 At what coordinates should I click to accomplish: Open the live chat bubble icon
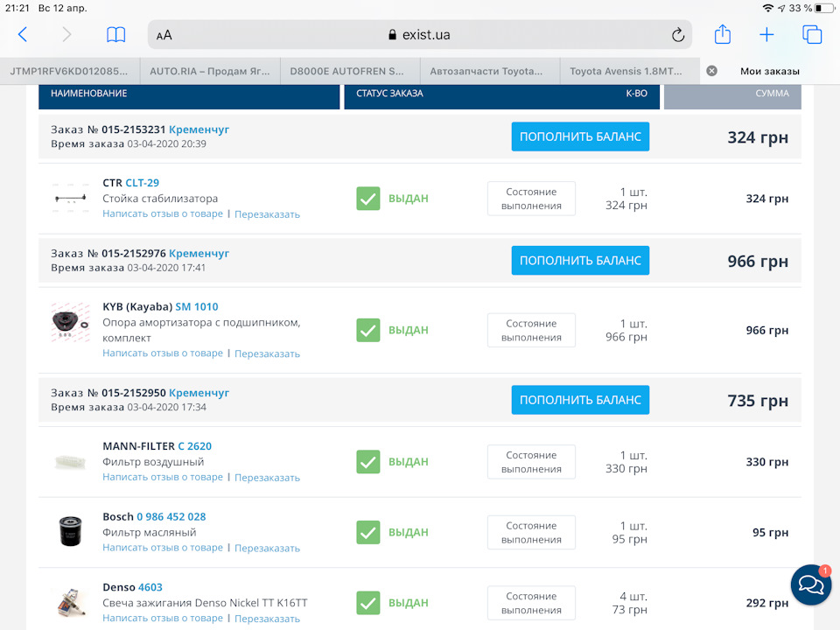tap(811, 584)
